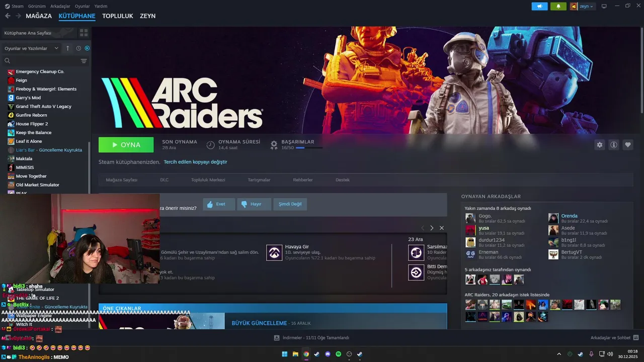Open the Oyunlar menu
644x362 pixels.
[82, 6]
